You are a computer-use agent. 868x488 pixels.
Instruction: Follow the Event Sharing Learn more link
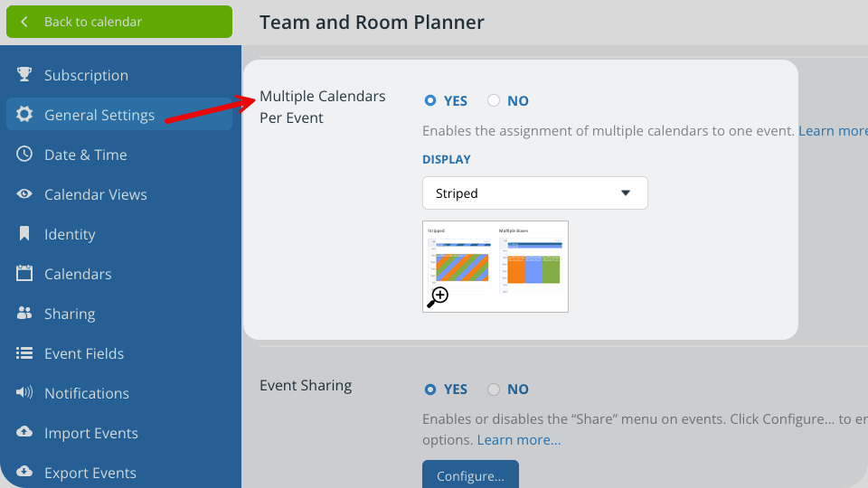click(x=518, y=440)
